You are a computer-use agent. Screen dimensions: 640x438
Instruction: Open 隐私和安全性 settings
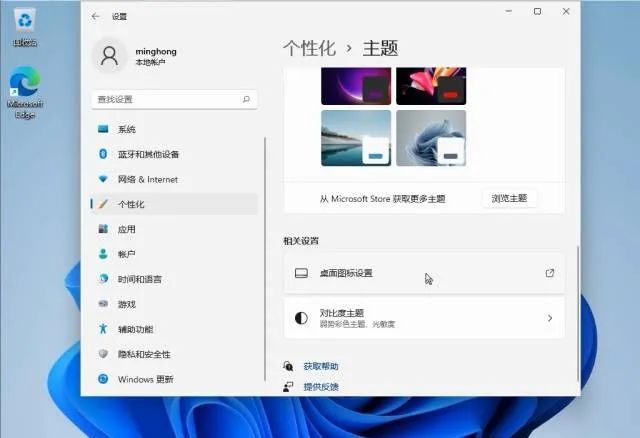175,354
